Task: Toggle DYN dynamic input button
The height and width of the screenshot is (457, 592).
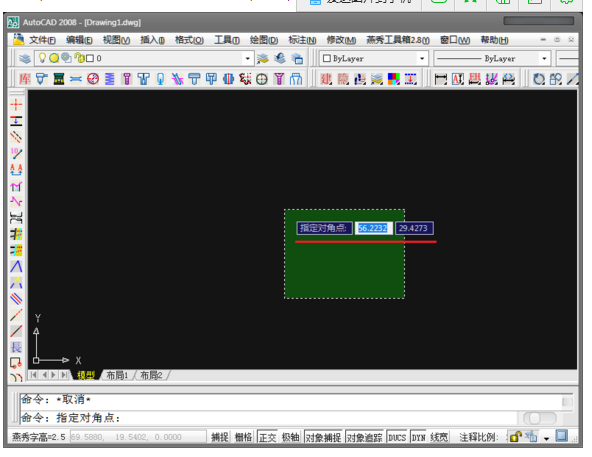Action: point(418,437)
